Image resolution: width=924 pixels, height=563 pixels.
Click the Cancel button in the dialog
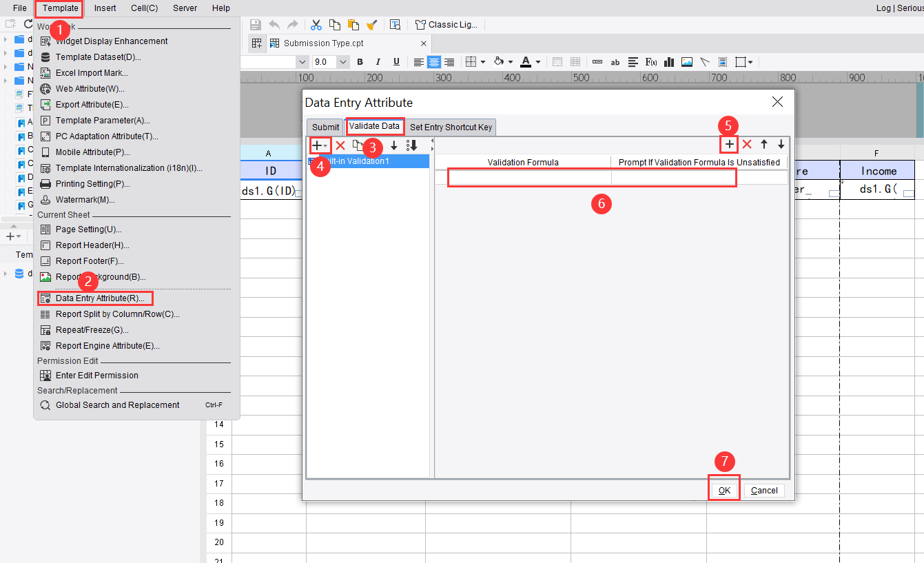click(x=763, y=490)
